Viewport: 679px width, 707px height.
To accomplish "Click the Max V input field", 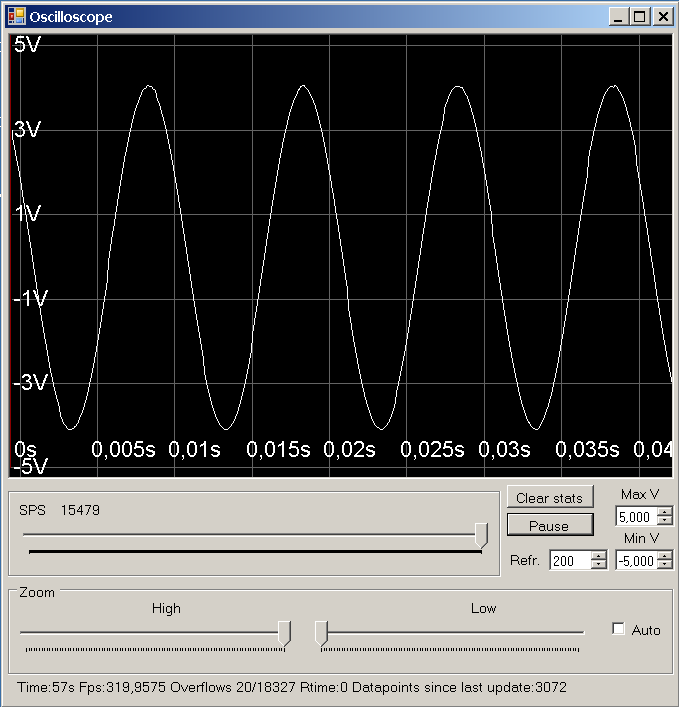I will [x=637, y=517].
